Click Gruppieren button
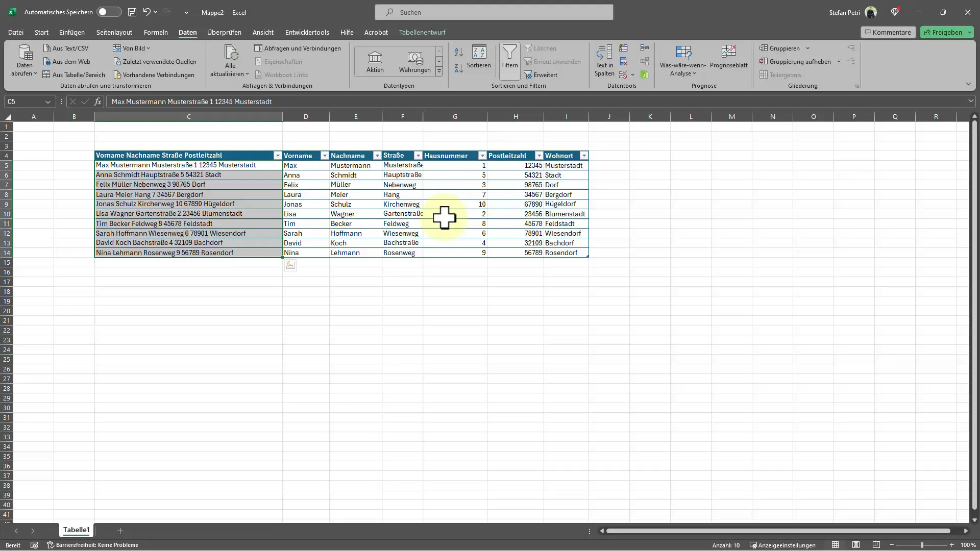Image resolution: width=980 pixels, height=551 pixels. pos(780,48)
